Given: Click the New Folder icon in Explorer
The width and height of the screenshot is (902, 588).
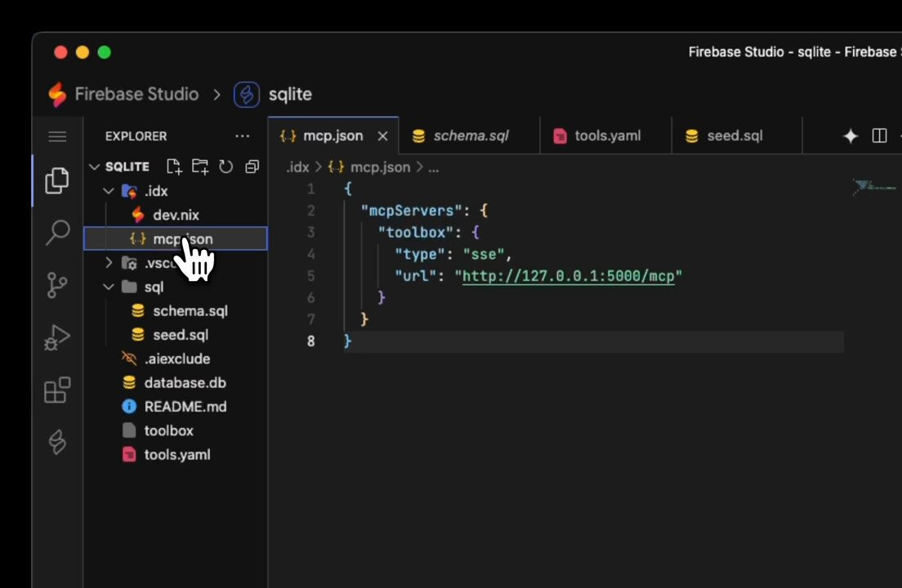Looking at the screenshot, I should 200,167.
